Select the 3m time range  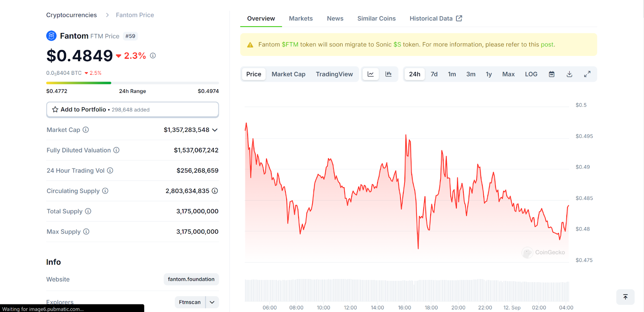471,74
